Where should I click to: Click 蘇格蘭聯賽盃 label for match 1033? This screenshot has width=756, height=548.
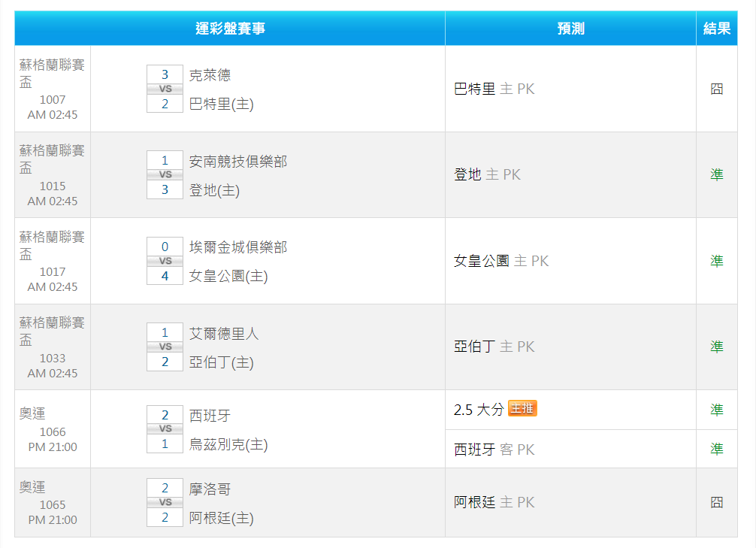52,331
